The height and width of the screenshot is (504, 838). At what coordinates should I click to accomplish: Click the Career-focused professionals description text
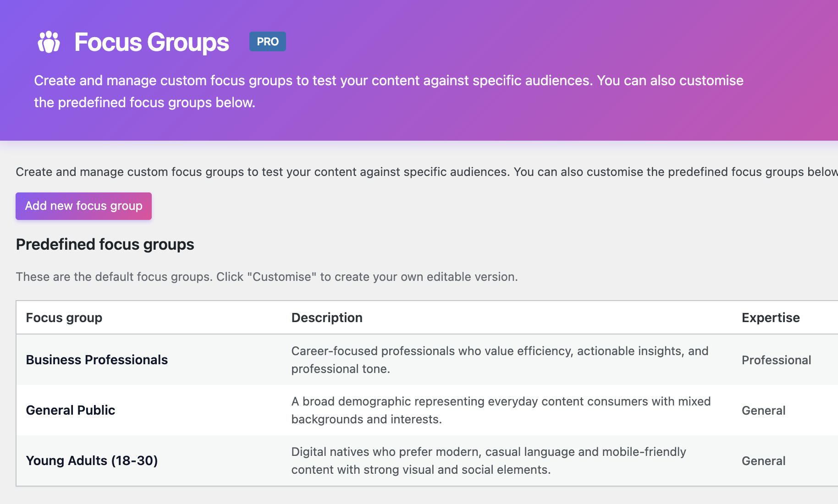click(x=500, y=360)
